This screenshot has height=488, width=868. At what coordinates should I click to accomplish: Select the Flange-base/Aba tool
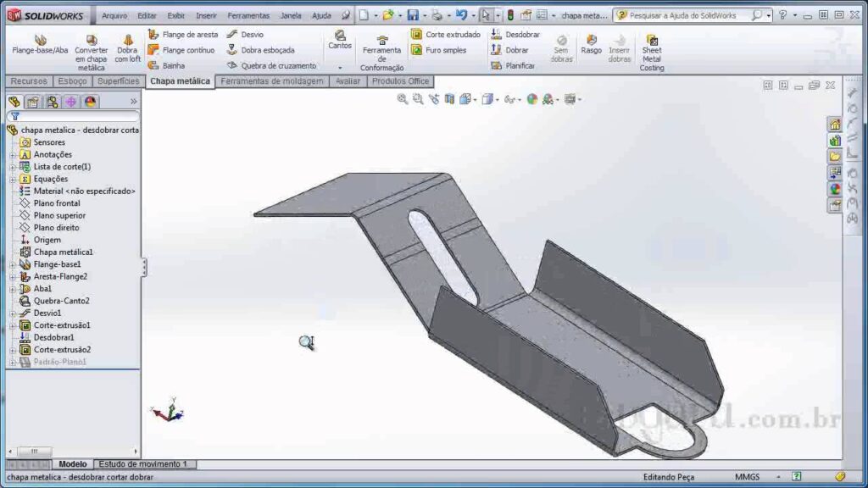click(x=40, y=45)
